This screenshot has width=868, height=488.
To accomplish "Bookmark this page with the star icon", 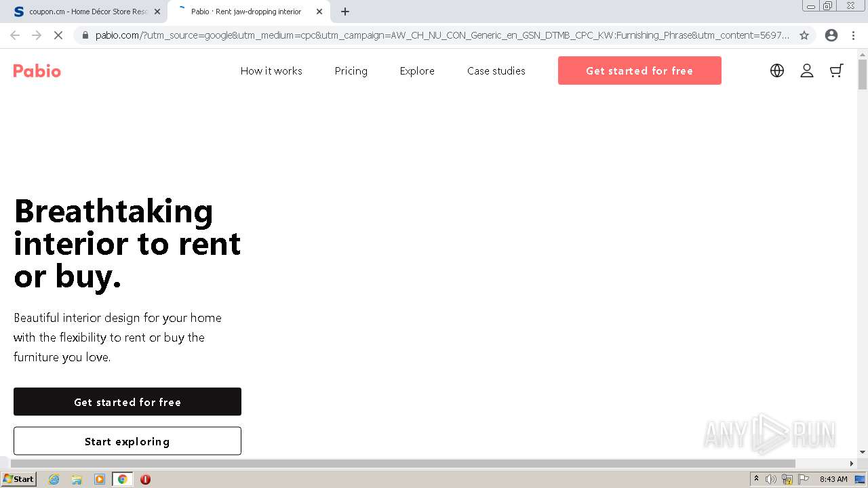I will coord(804,35).
